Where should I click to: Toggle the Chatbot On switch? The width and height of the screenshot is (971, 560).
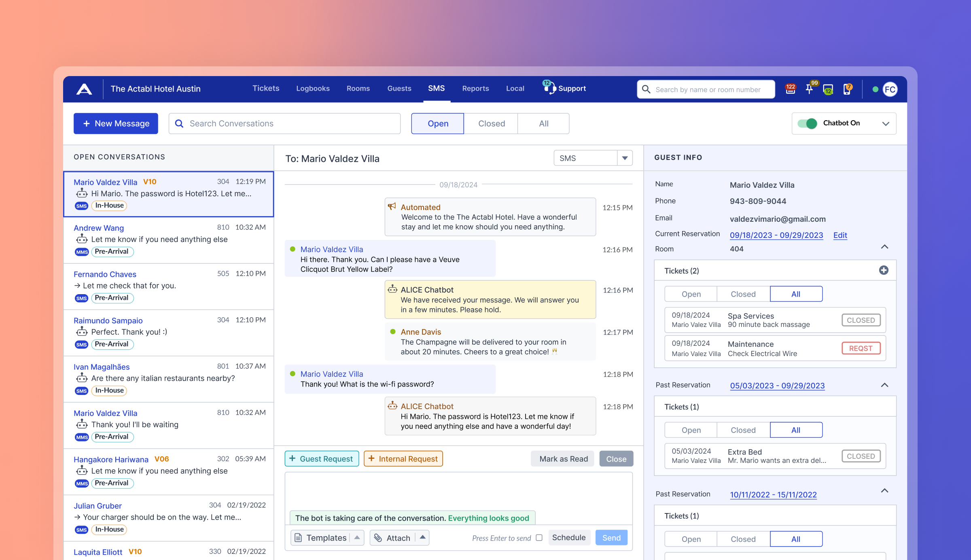[808, 123]
